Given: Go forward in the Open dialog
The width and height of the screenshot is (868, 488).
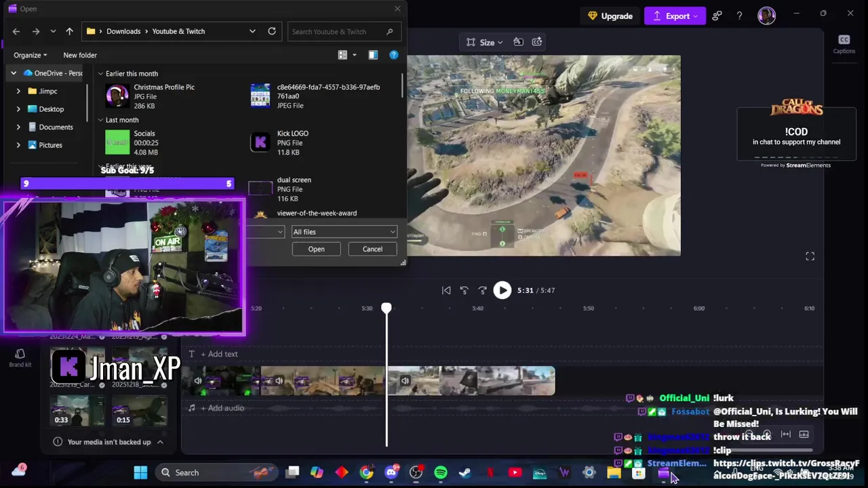Looking at the screenshot, I should click(36, 31).
